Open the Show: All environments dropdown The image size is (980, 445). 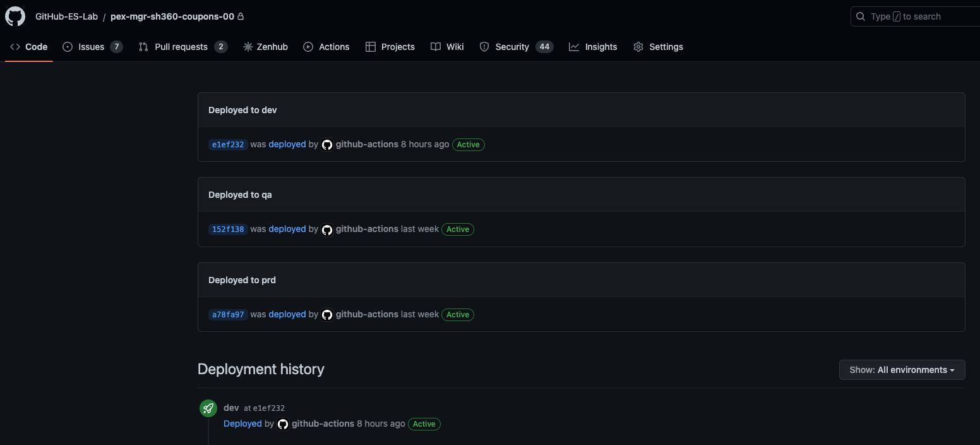902,370
